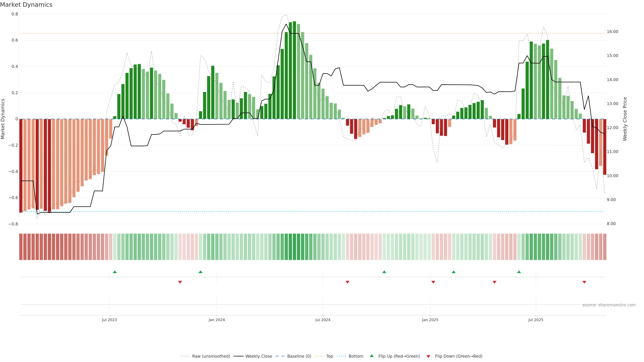The image size is (644, 362).
Task: Click the Flip Down marker after Jul 2024
Action: (x=347, y=282)
